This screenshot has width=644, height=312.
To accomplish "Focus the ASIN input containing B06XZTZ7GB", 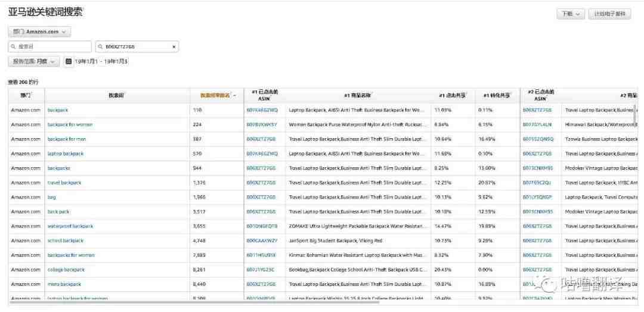I will click(x=137, y=46).
